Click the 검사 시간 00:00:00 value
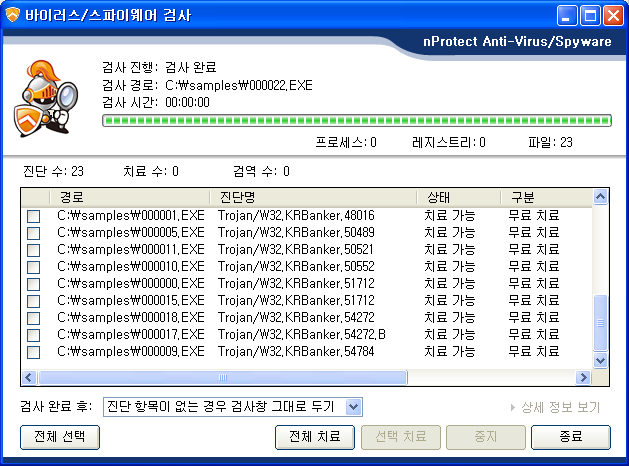 [x=187, y=103]
